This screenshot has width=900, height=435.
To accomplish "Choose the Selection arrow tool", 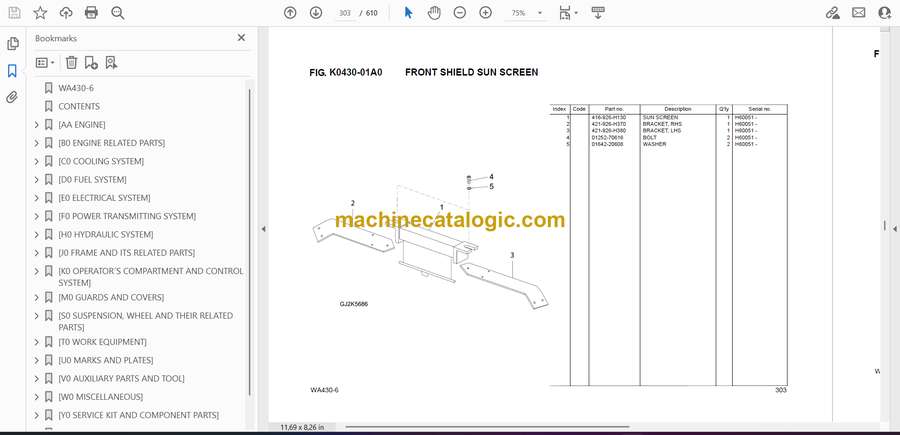I will coord(408,13).
